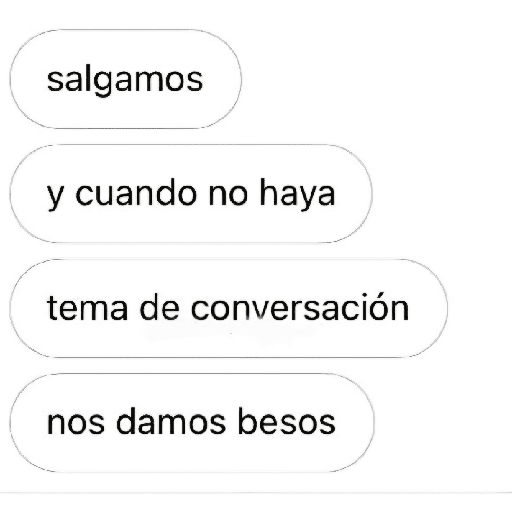Click the word "no" in the second message

pos(228,197)
